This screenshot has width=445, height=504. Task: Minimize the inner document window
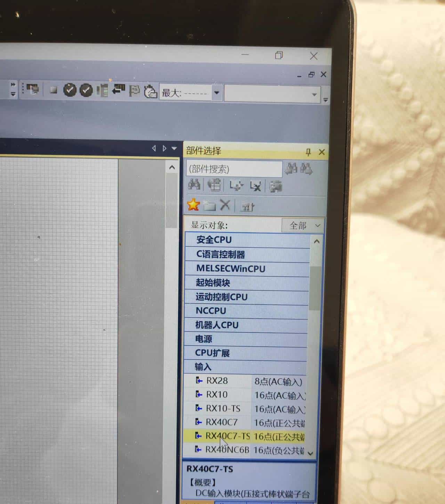pos(299,75)
